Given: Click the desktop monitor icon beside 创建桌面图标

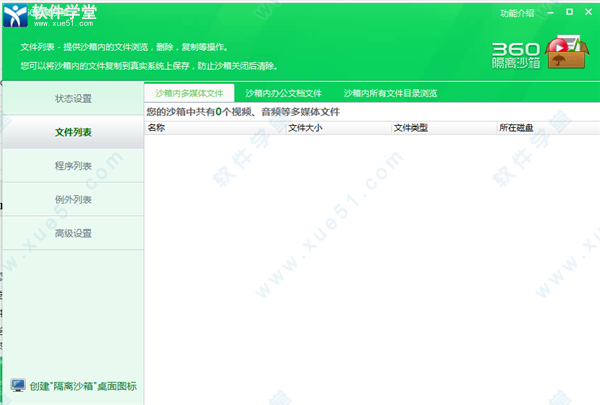Looking at the screenshot, I should point(18,385).
